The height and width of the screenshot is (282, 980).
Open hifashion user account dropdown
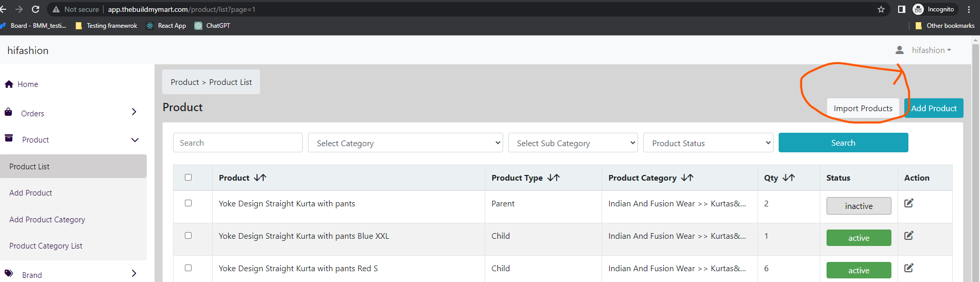[x=931, y=50]
